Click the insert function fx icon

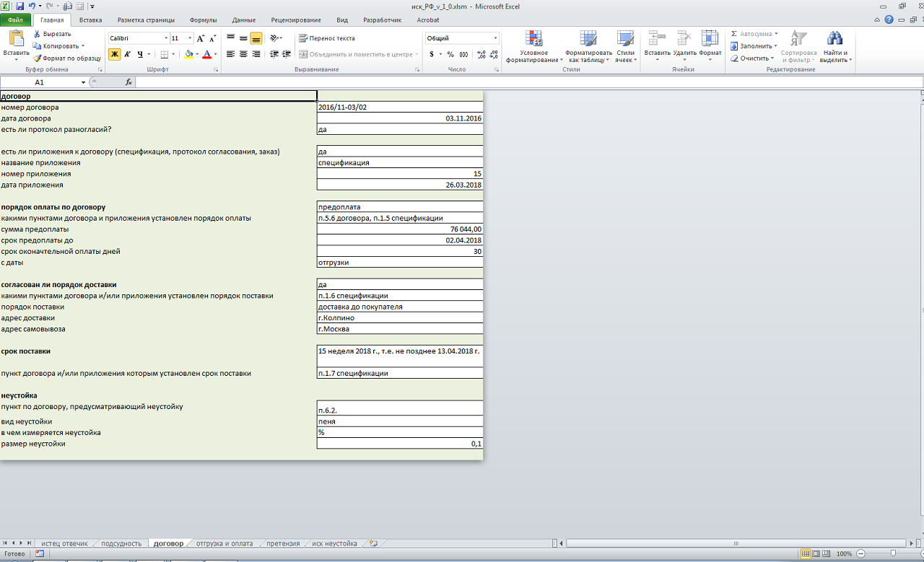coord(128,83)
